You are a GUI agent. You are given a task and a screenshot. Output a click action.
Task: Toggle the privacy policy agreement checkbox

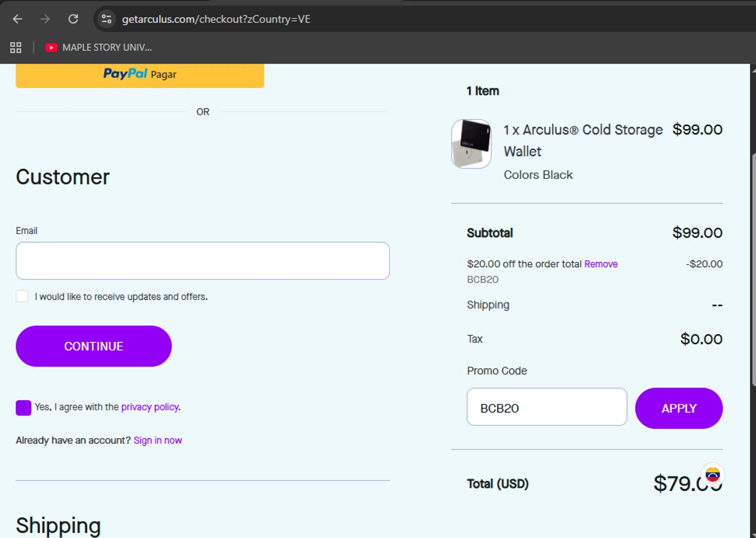coord(23,407)
